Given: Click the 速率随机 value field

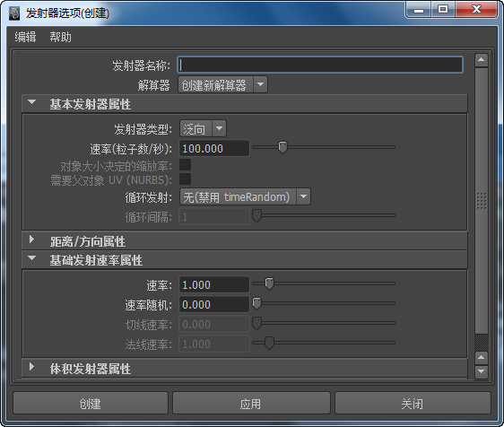Looking at the screenshot, I should (x=214, y=304).
